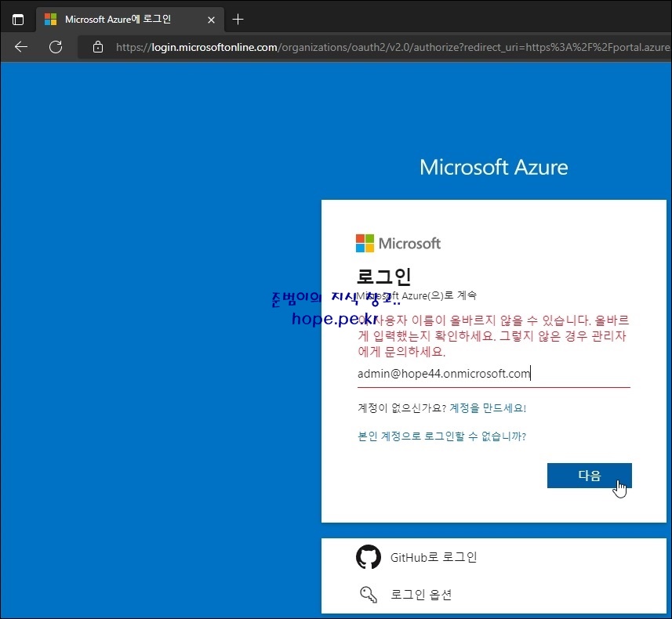Open a new tab with plus

coord(238,20)
